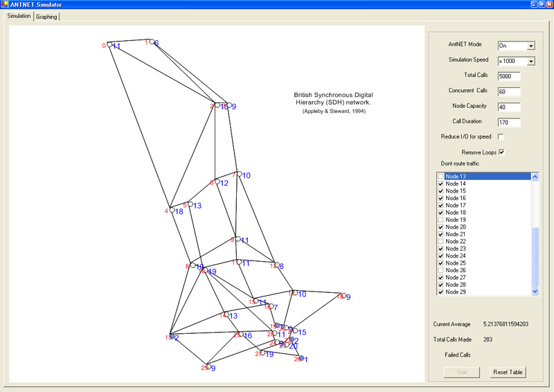This screenshot has width=554, height=392.
Task: Enable Reduce I/O for speed checkbox
Action: point(501,136)
